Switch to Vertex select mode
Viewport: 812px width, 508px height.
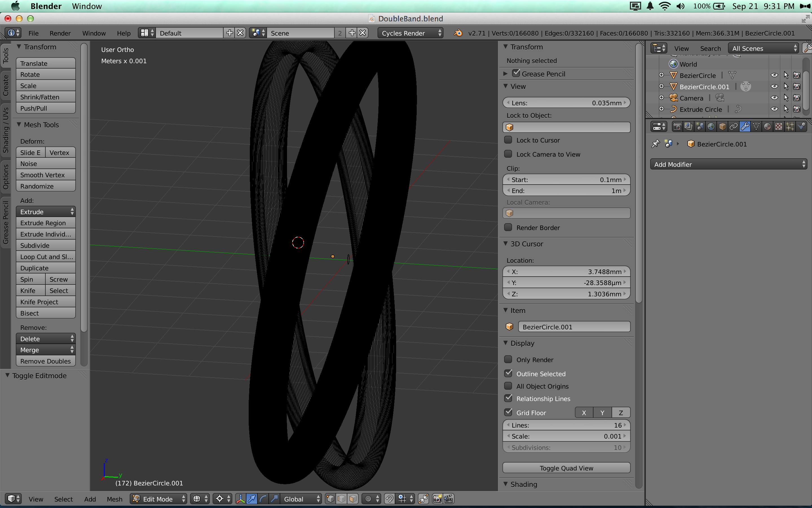pyautogui.click(x=330, y=499)
